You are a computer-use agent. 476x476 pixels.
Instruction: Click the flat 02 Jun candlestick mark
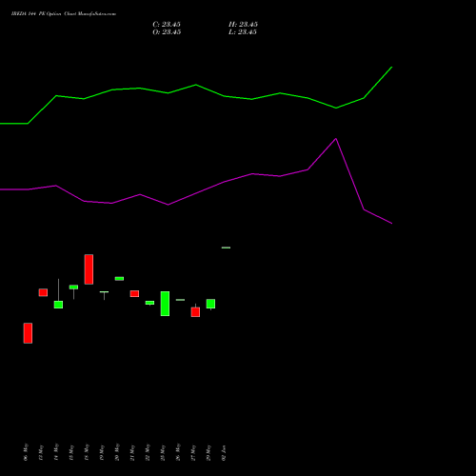[x=226, y=248]
